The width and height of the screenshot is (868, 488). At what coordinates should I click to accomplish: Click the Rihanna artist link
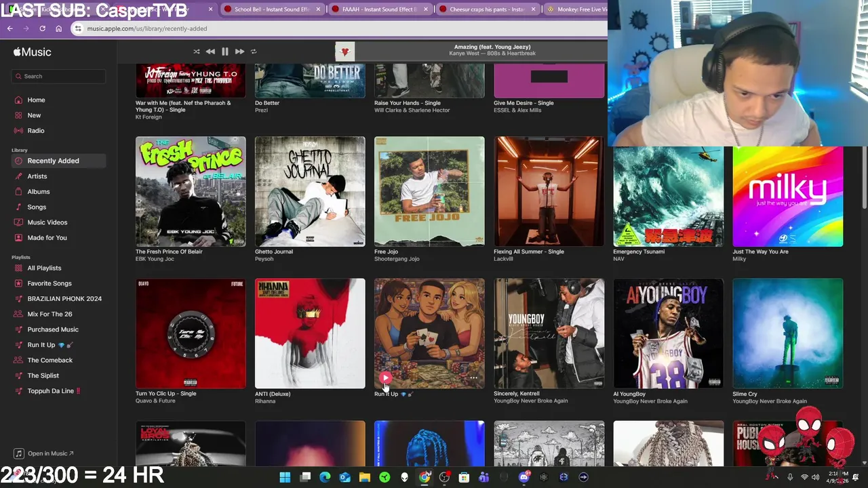[x=265, y=401]
